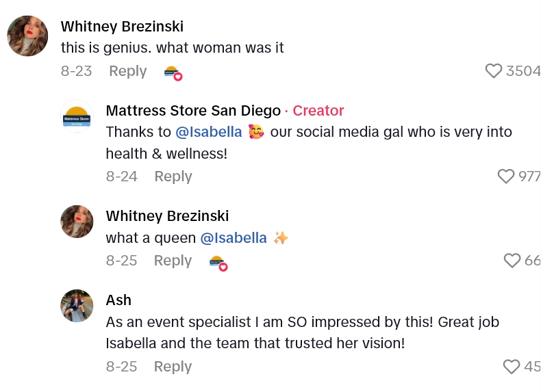Like Ash's event specialist comment

coord(512,367)
